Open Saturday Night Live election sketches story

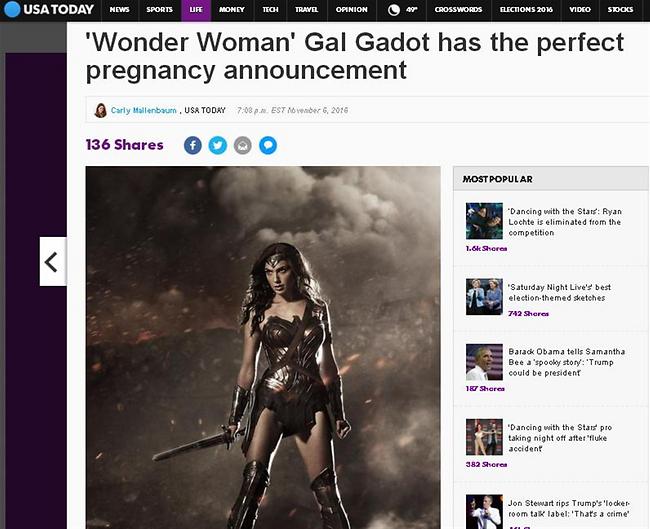pyautogui.click(x=560, y=292)
